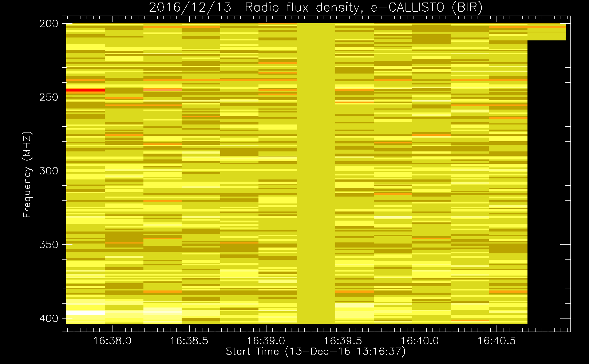
Task: Click the uniform blank data column at 16:39.3
Action: (x=316, y=174)
